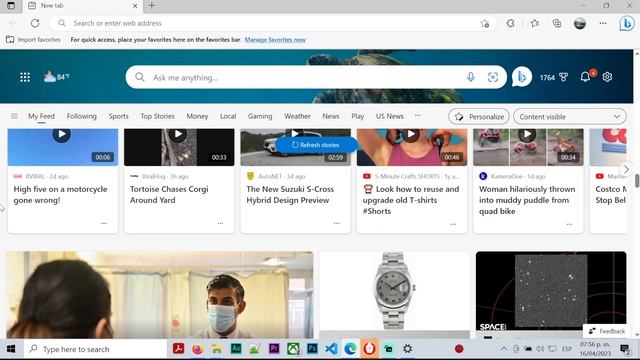Open a new tab with plus button
This screenshot has width=640, height=360.
(151, 5)
